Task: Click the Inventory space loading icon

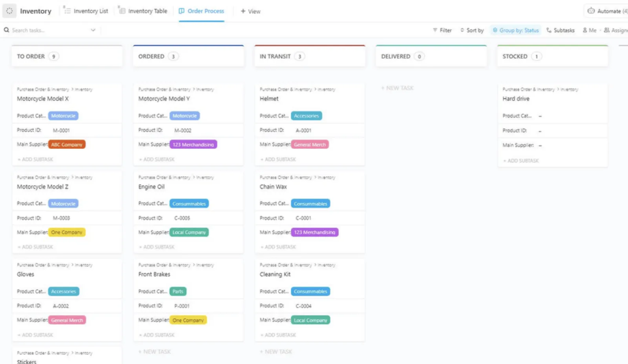Action: tap(9, 11)
